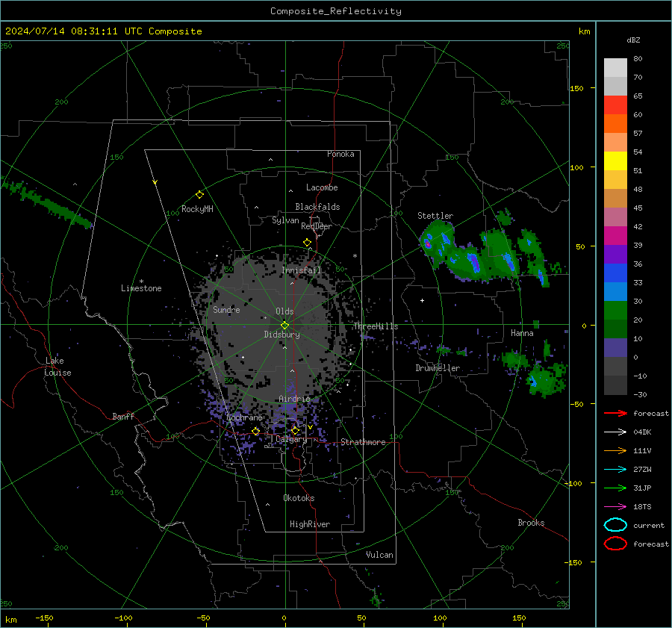Click the Limestone label
Screen dimensions: 672x628
(141, 288)
